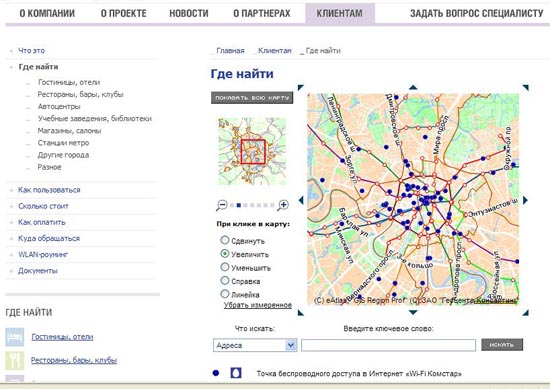Pan map to the north-east corner arrow
The height and width of the screenshot is (389, 550).
pos(525,87)
